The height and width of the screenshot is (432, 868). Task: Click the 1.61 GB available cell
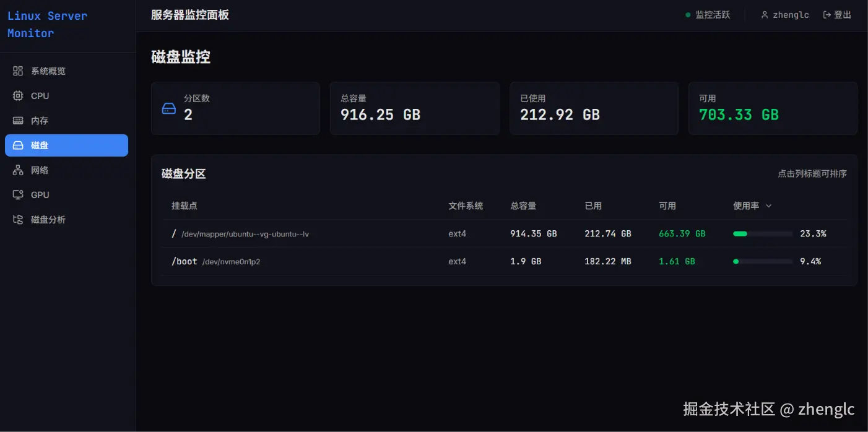[x=677, y=262]
